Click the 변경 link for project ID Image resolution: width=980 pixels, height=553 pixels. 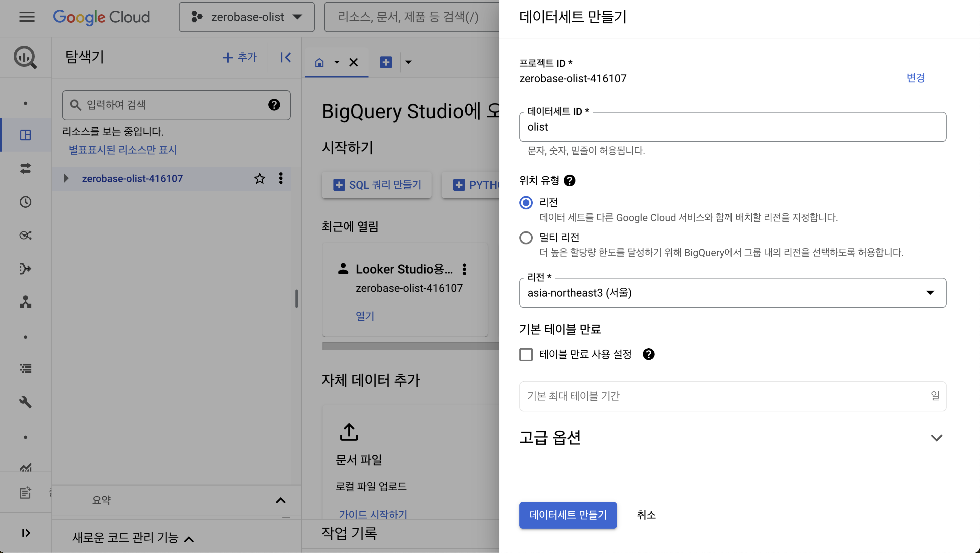[915, 78]
